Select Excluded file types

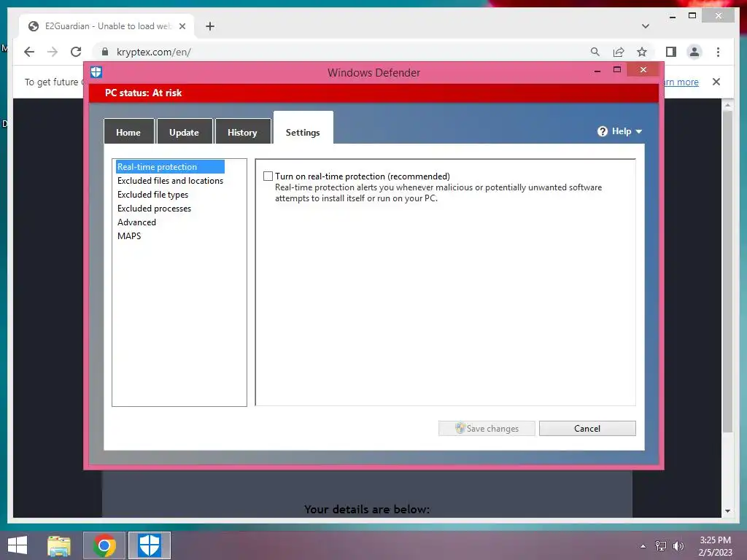tap(152, 194)
